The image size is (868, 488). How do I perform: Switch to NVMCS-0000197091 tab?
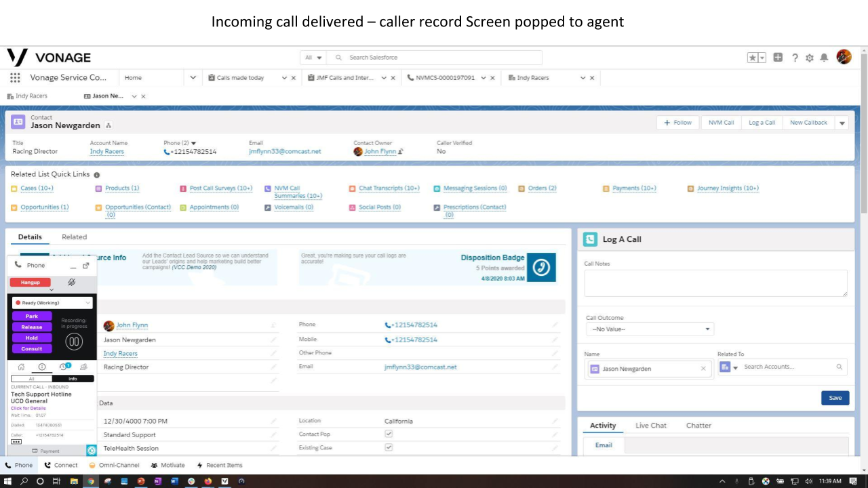click(446, 78)
